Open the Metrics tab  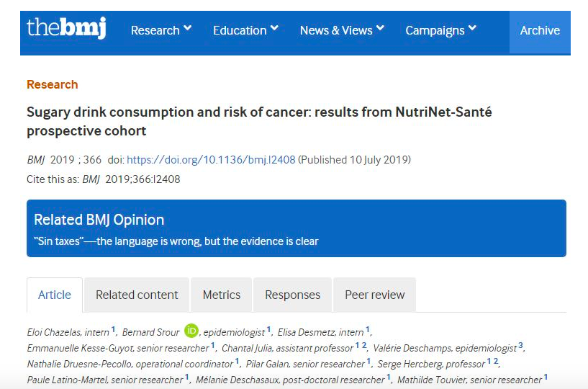[221, 295]
